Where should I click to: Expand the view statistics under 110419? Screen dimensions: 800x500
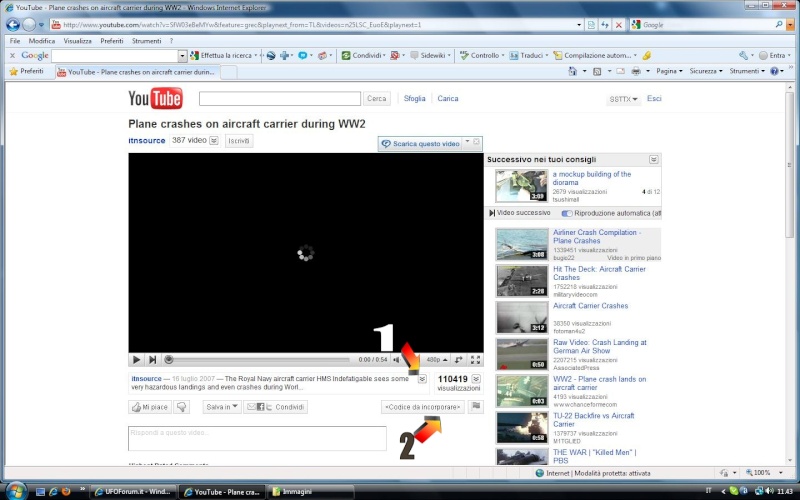[476, 379]
